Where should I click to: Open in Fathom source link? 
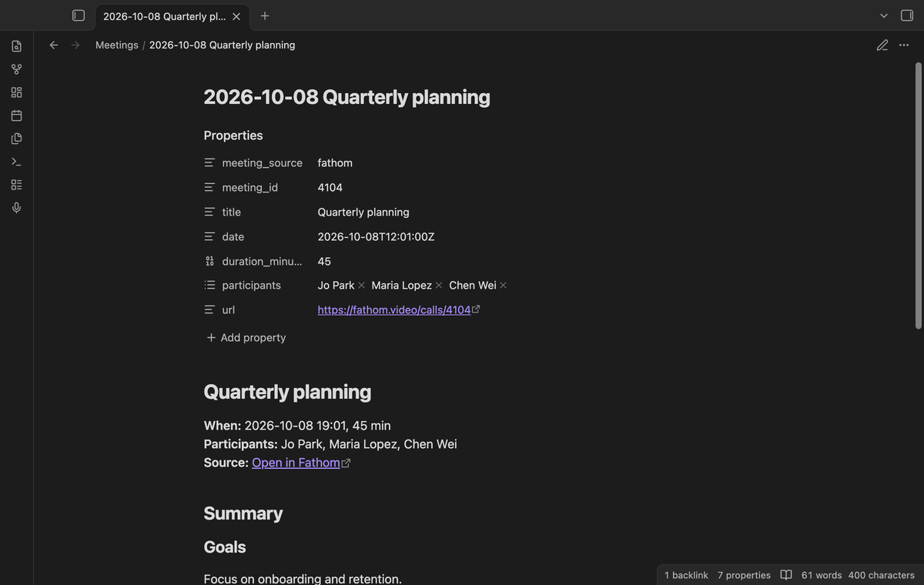(x=296, y=463)
